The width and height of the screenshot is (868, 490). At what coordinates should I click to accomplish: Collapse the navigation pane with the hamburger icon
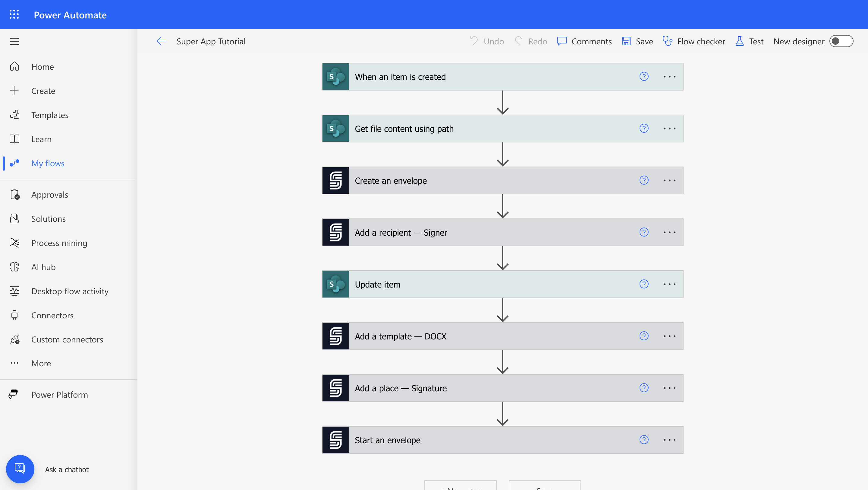(14, 41)
